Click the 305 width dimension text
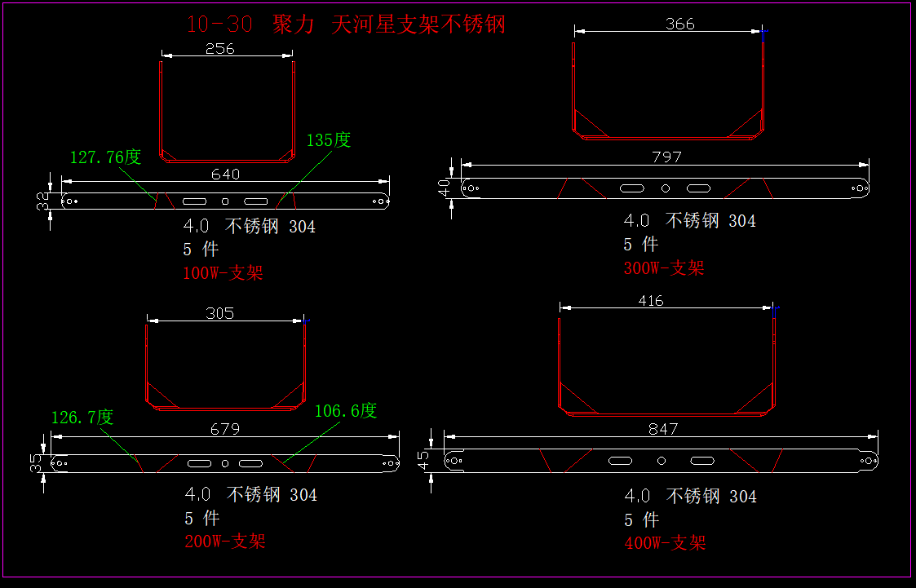916x588 pixels. (219, 313)
